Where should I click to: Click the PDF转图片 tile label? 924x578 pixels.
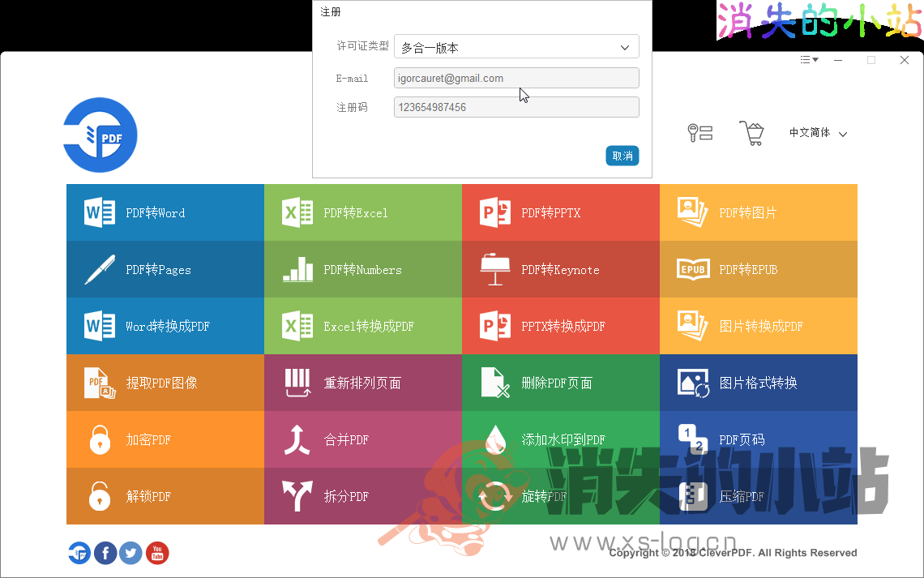748,212
